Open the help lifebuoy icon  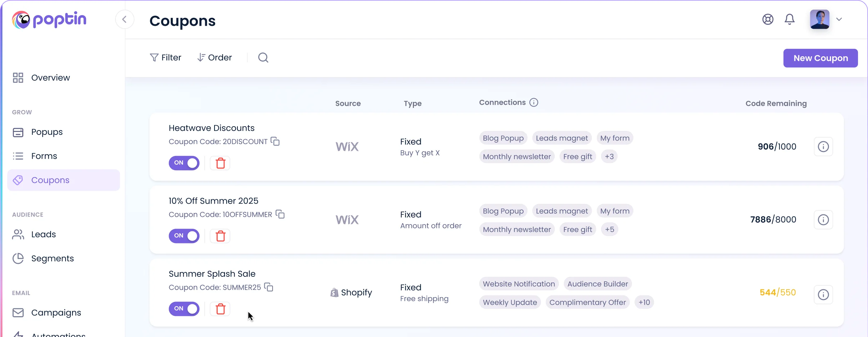pyautogui.click(x=768, y=19)
